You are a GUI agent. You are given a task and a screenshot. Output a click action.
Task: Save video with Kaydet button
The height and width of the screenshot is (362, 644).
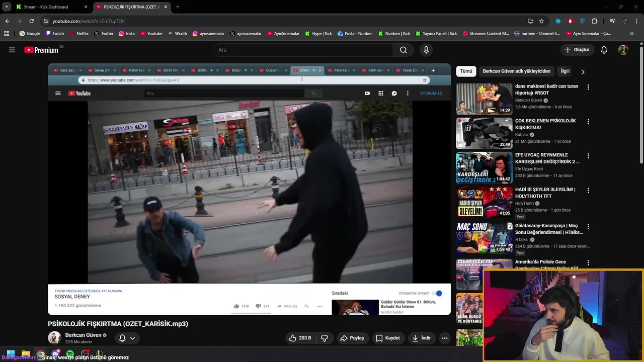(x=387, y=338)
